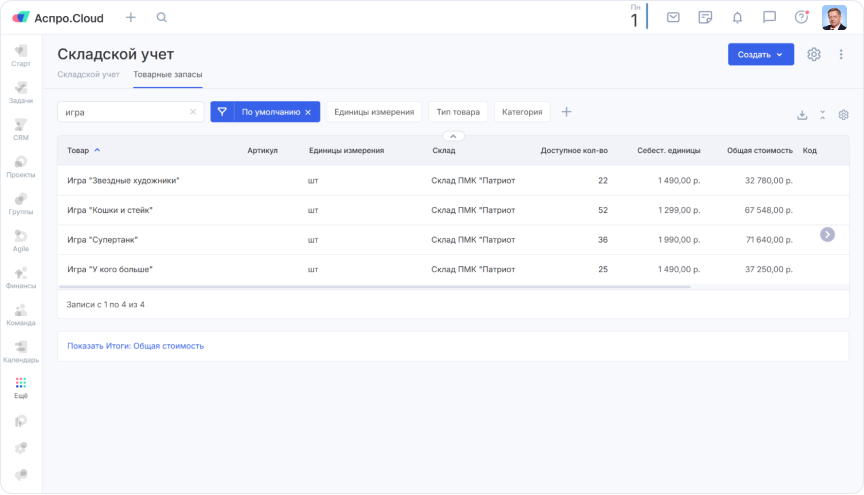
Task: Select the Товарные запасы tab
Action: (x=167, y=75)
